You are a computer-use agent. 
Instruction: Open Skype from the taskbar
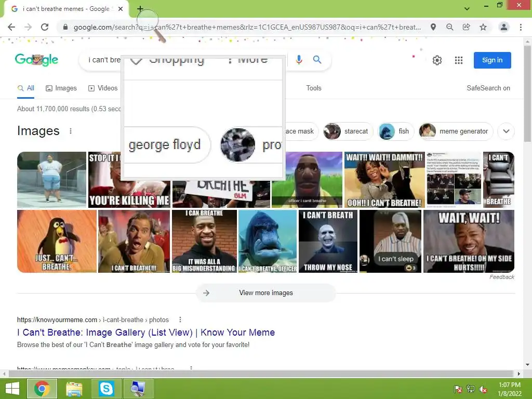pos(106,389)
